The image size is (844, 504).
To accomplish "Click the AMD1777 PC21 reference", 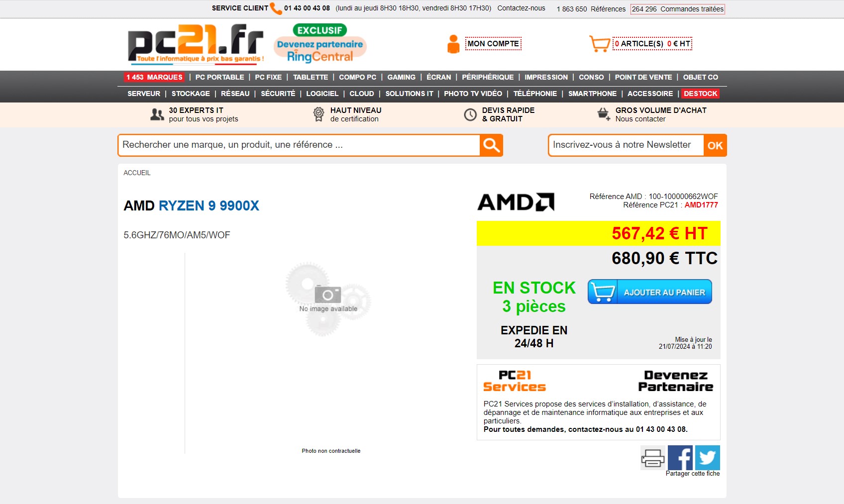I will coord(701,205).
